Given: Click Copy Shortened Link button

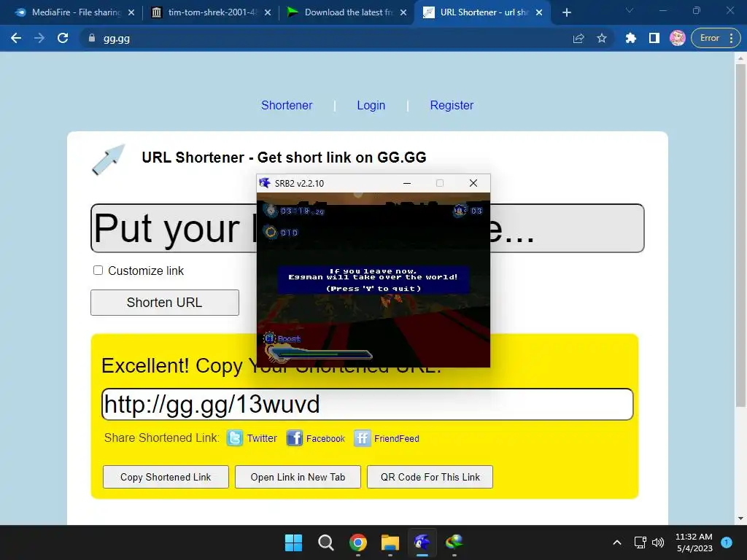Looking at the screenshot, I should coord(166,477).
